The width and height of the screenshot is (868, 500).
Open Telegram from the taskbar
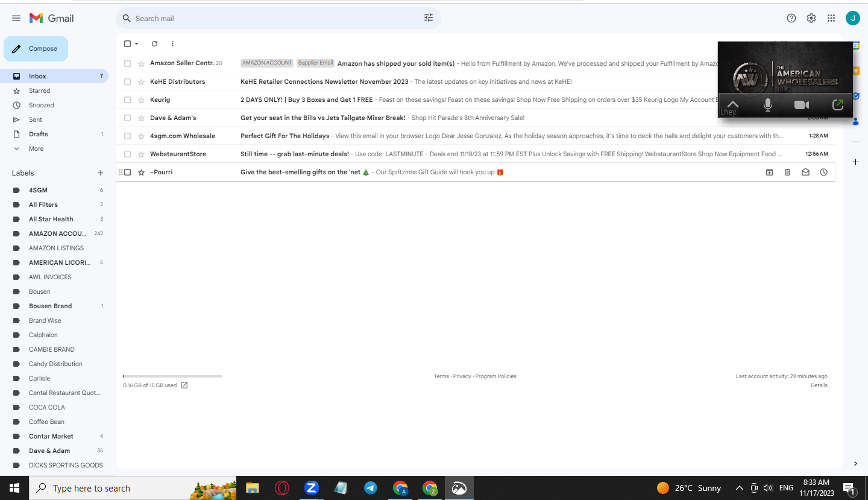(371, 488)
